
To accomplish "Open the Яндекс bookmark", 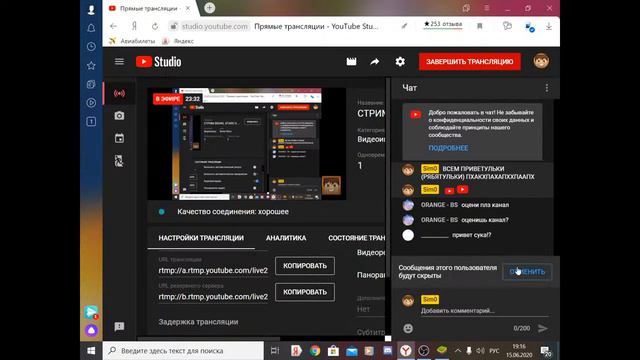I will (178, 41).
